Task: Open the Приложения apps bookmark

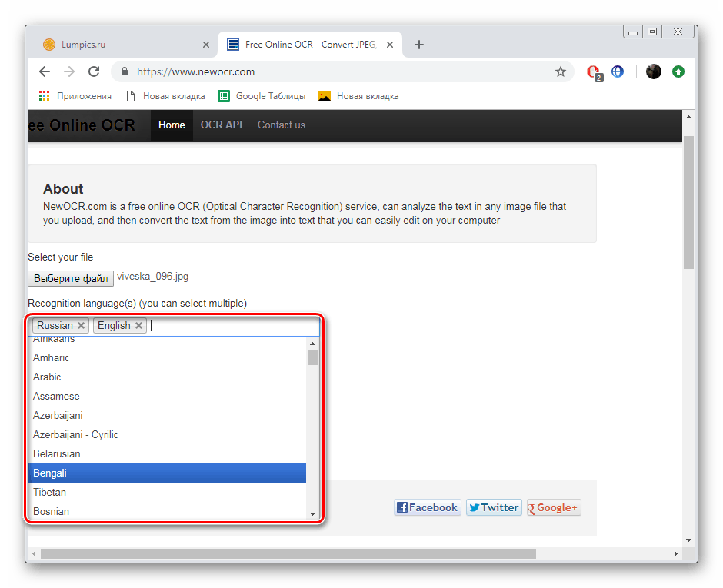Action: (x=75, y=96)
